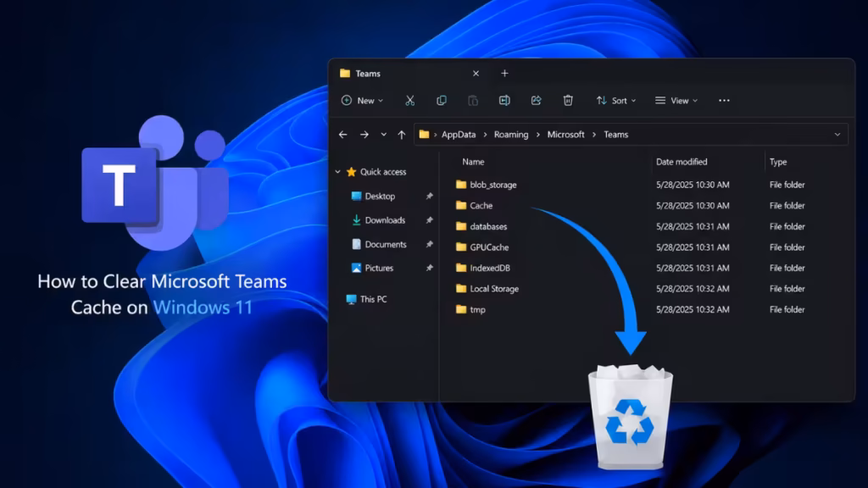Viewport: 868px width, 488px height.
Task: Go back with the left arrow
Action: coord(343,135)
